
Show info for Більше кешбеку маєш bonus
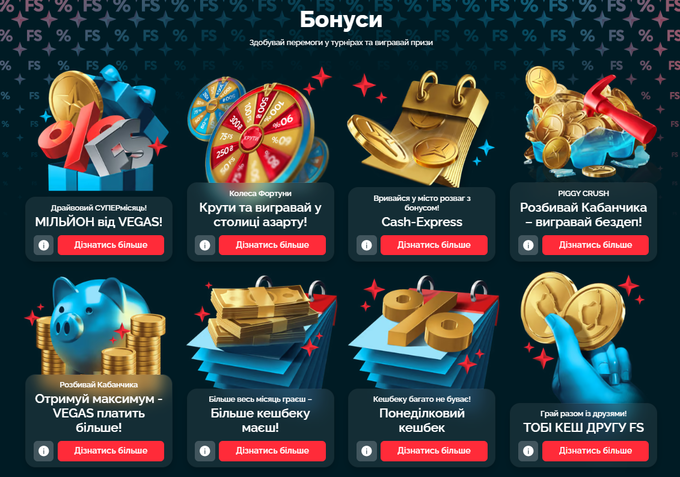pos(205,451)
